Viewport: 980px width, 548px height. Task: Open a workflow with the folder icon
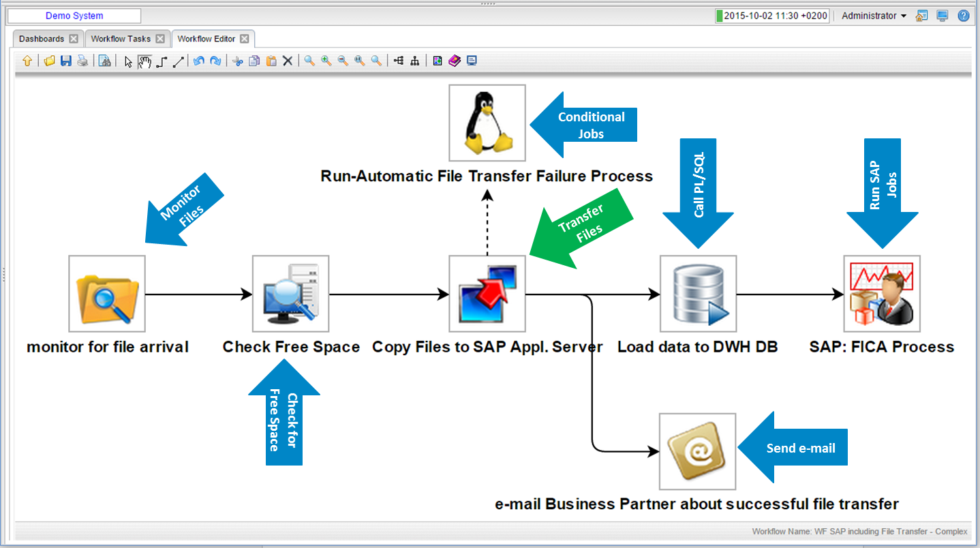click(50, 61)
